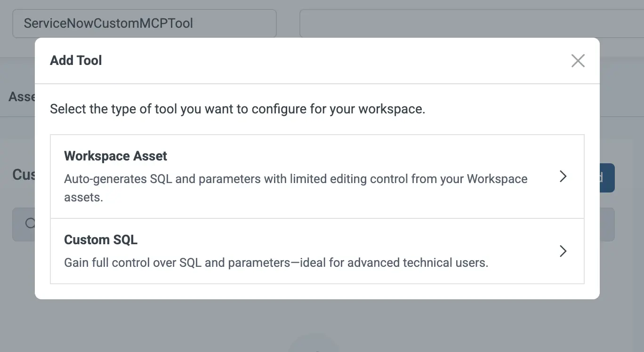Expand the Custom SQL chevron arrow
The image size is (644, 352).
563,251
